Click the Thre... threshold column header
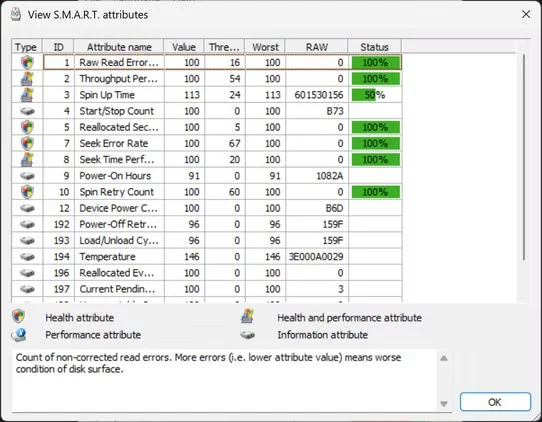The width and height of the screenshot is (542, 422). 224,47
